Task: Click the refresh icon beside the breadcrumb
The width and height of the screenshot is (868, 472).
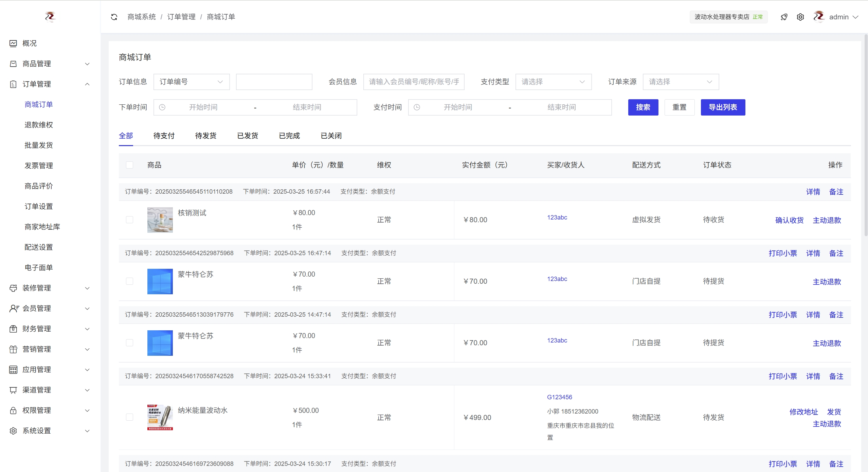Action: click(114, 17)
